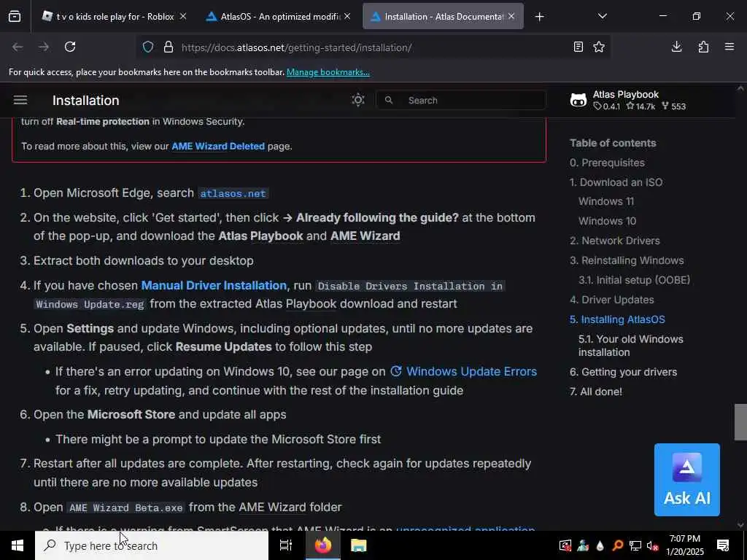Open Atlas Playbook GitHub repository link
The image size is (747, 560).
coord(628,100)
